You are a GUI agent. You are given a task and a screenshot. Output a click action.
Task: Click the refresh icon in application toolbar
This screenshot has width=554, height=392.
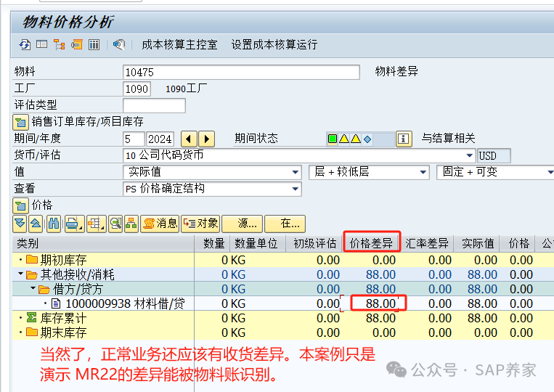25,45
